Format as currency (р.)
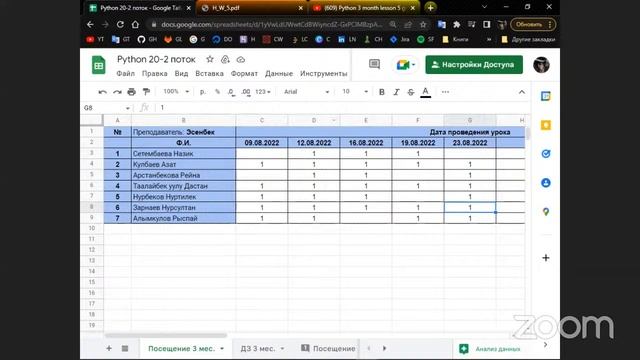Viewport: 640px width, 360px height. coord(203,92)
